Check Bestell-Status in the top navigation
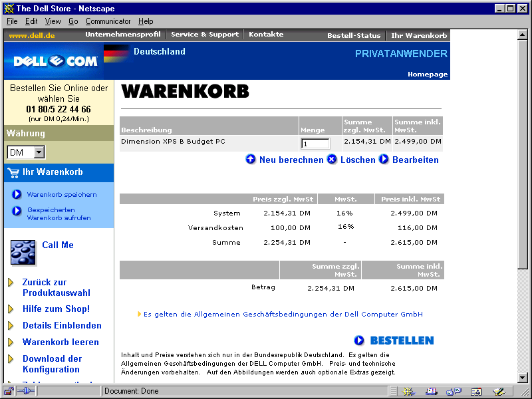This screenshot has height=399, width=532. [x=354, y=35]
